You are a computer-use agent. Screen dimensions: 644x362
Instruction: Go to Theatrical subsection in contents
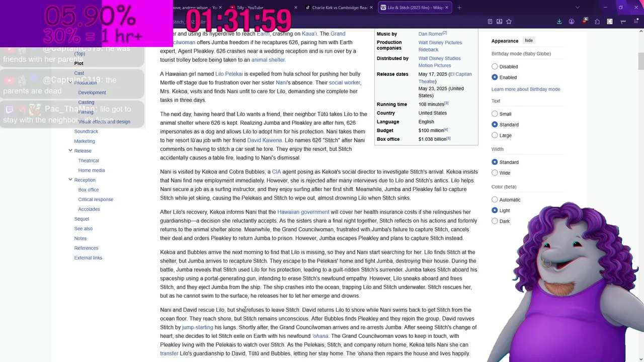point(89,161)
